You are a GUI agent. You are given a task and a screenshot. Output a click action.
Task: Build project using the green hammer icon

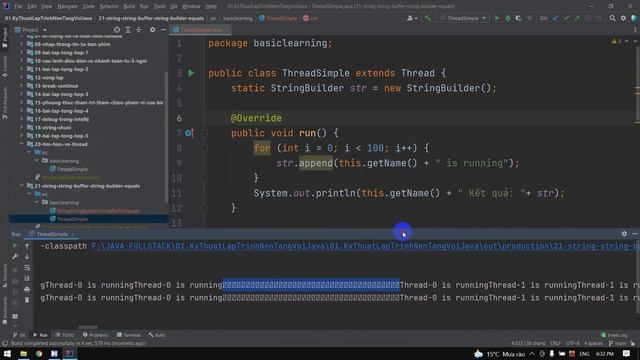[428, 18]
